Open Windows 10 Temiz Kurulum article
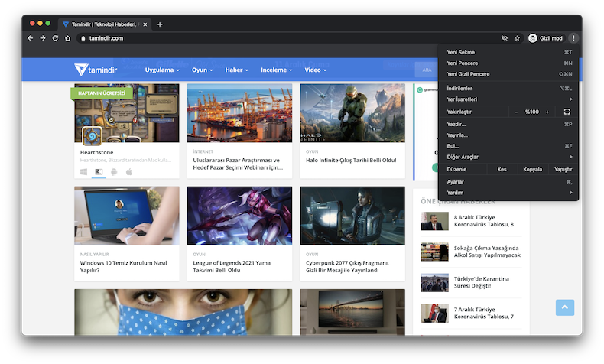 [123, 267]
